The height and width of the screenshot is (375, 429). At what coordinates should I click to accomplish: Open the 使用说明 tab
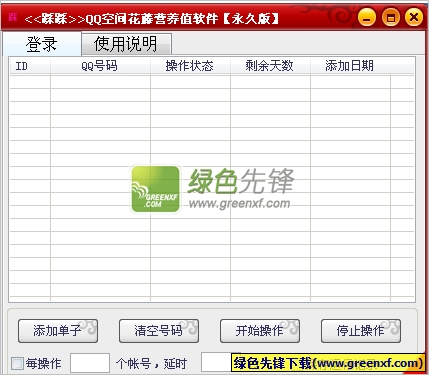(x=126, y=44)
